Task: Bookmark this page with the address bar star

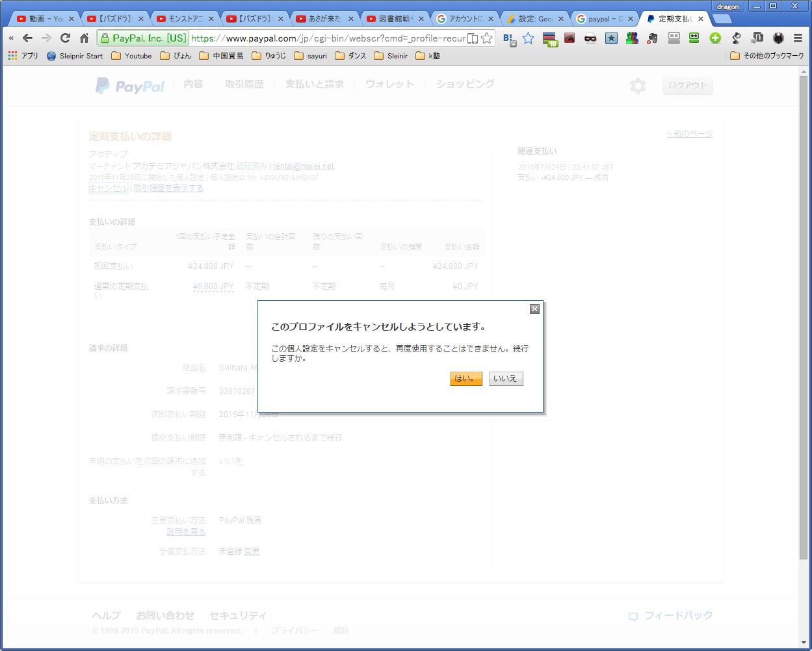Action: (486, 38)
